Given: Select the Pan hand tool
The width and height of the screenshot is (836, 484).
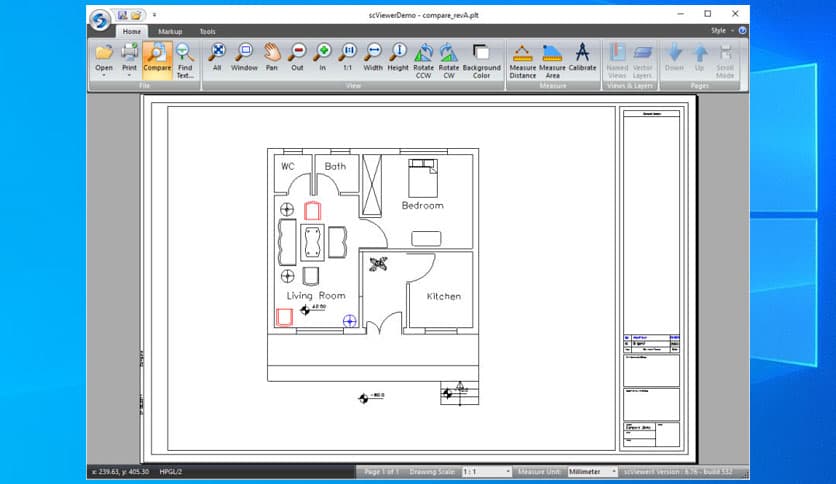Looking at the screenshot, I should [272, 57].
